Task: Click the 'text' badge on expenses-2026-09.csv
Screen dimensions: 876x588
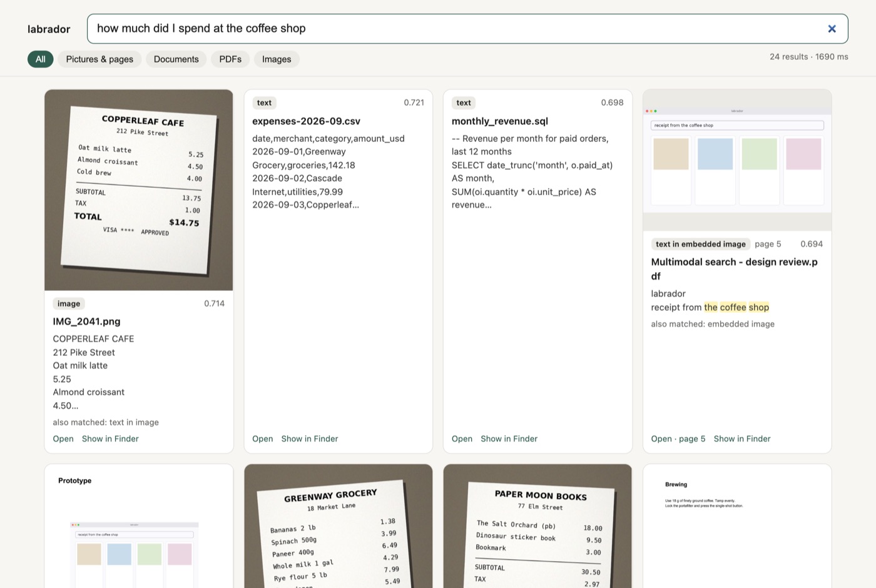Action: point(264,103)
